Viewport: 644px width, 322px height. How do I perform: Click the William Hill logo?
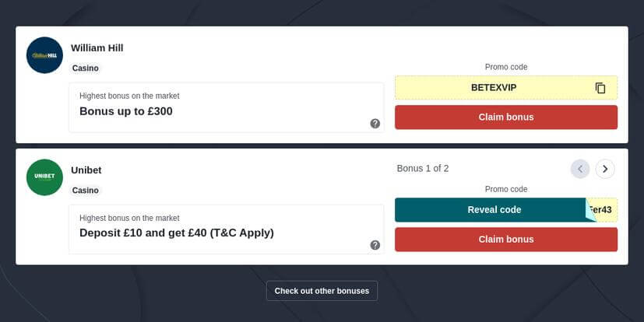pos(44,55)
